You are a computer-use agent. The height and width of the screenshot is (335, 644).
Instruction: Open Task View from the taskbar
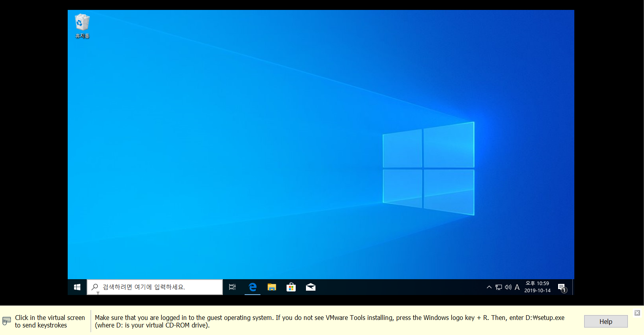(232, 287)
